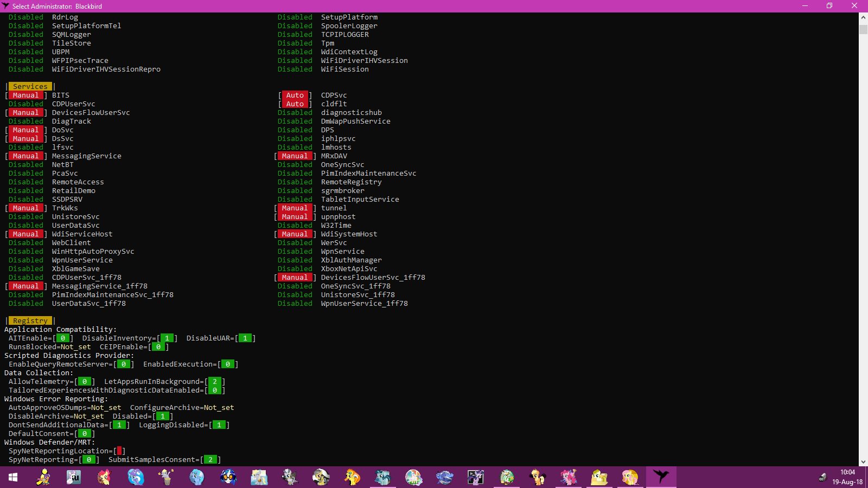The width and height of the screenshot is (868, 488).
Task: Click the 'PimIndexMaintenanceSvc_1ff78' entry
Action: coord(113,294)
